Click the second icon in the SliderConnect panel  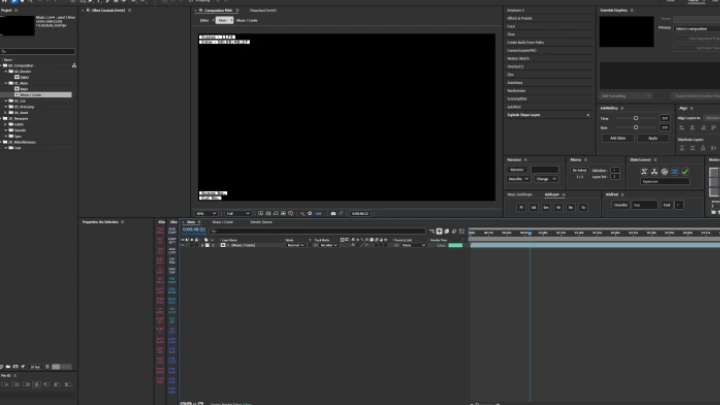[654, 172]
